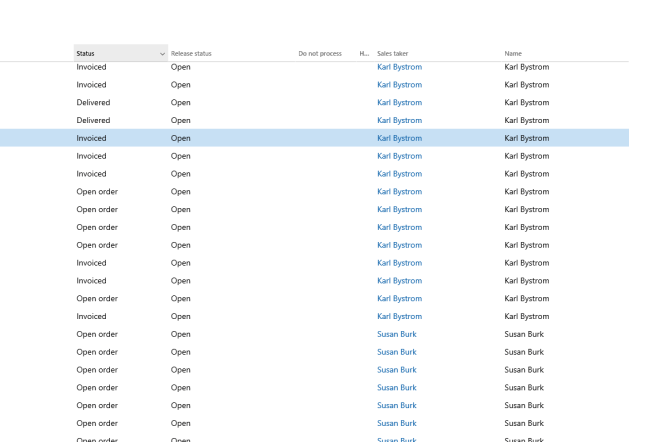The width and height of the screenshot is (648, 442).
Task: Open the Status column dropdown chevron
Action: pyautogui.click(x=162, y=53)
